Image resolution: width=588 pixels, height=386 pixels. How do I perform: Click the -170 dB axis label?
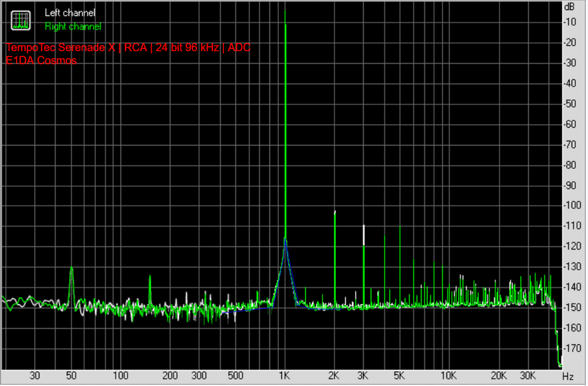pos(573,348)
